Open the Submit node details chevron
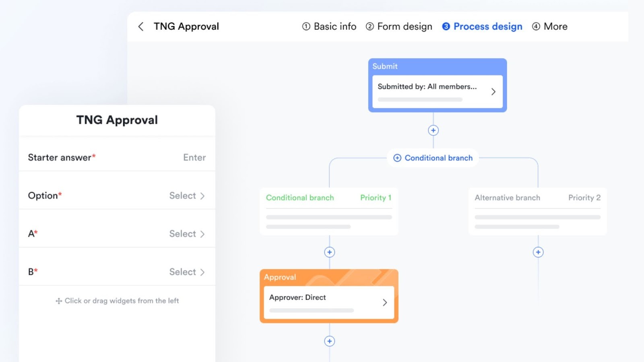 coord(494,92)
